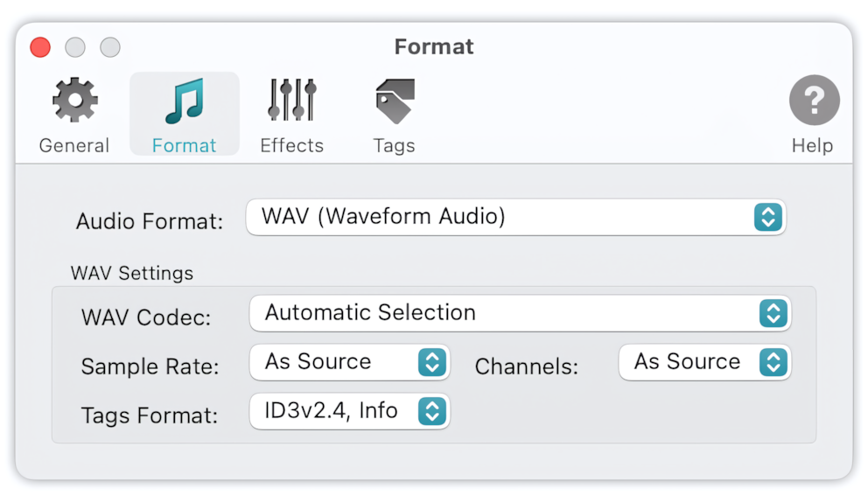
Task: Open the Effects sliders icon
Action: tap(291, 100)
